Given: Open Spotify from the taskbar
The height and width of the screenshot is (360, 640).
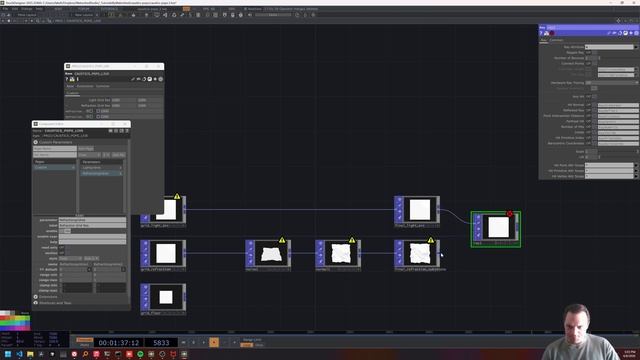Looking at the screenshot, I should (x=140, y=354).
